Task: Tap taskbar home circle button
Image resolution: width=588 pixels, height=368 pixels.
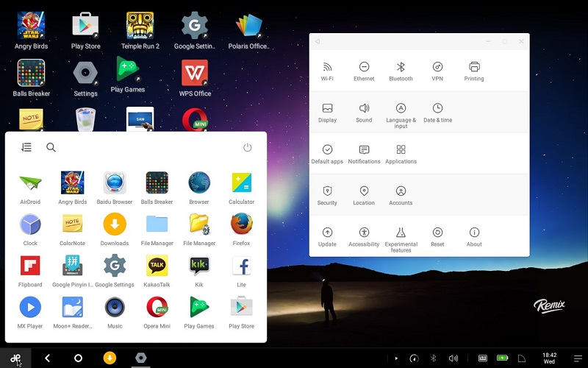Action: 78,358
